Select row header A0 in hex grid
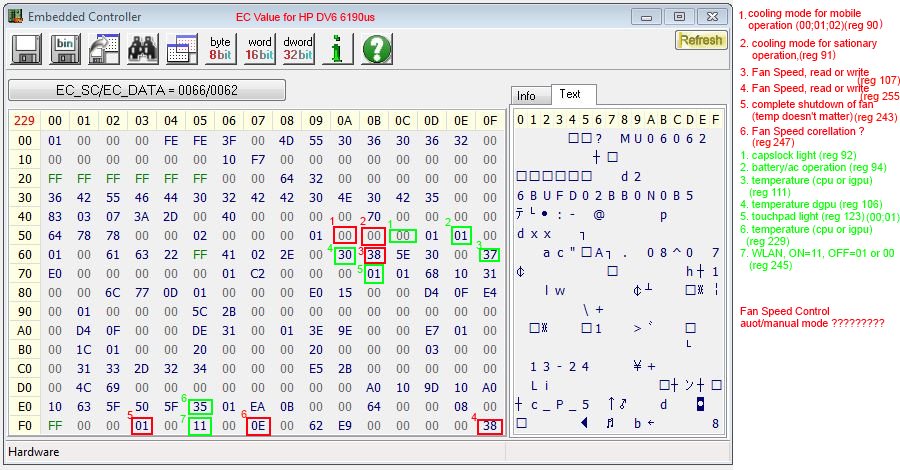 coord(25,331)
